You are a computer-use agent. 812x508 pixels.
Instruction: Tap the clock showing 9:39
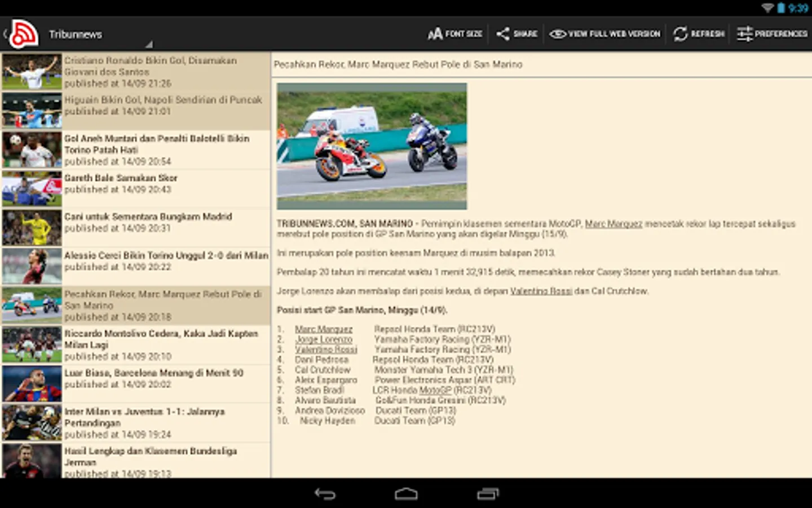[x=798, y=8]
